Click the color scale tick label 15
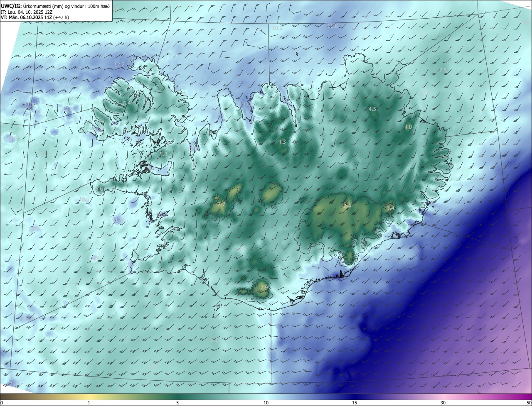Image resolution: width=532 pixels, height=406 pixels. (x=355, y=403)
